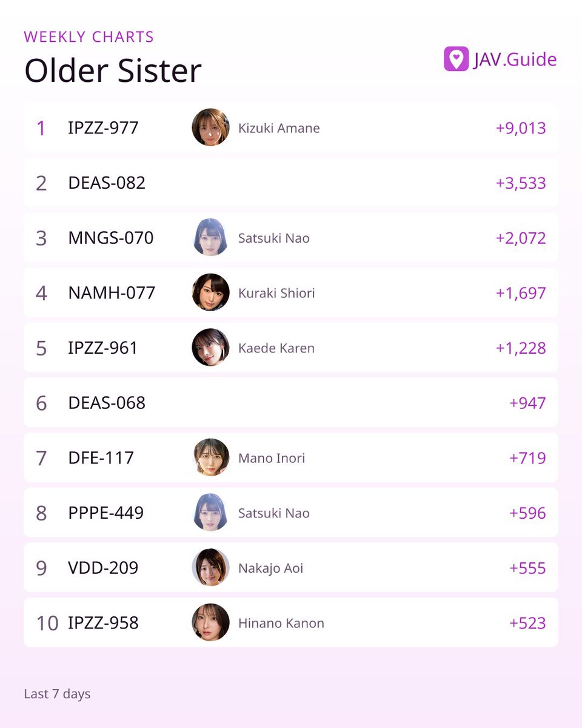Click the WEEKLY CHARTS heading label
Screen dimensions: 582x728
tap(89, 37)
